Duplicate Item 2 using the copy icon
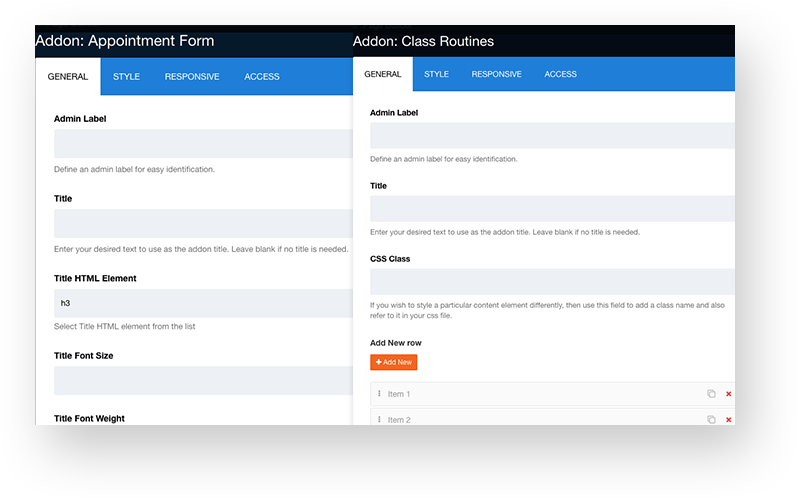Image resolution: width=798 pixels, height=498 pixels. pyautogui.click(x=711, y=419)
